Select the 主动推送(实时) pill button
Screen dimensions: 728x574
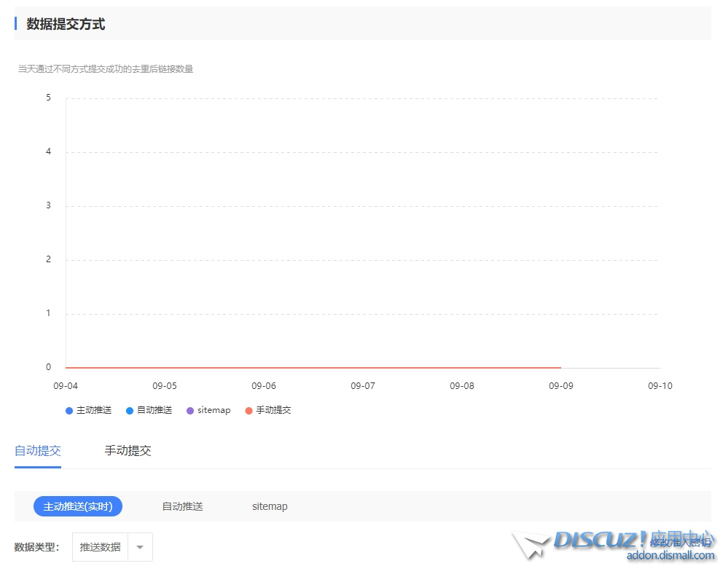78,506
